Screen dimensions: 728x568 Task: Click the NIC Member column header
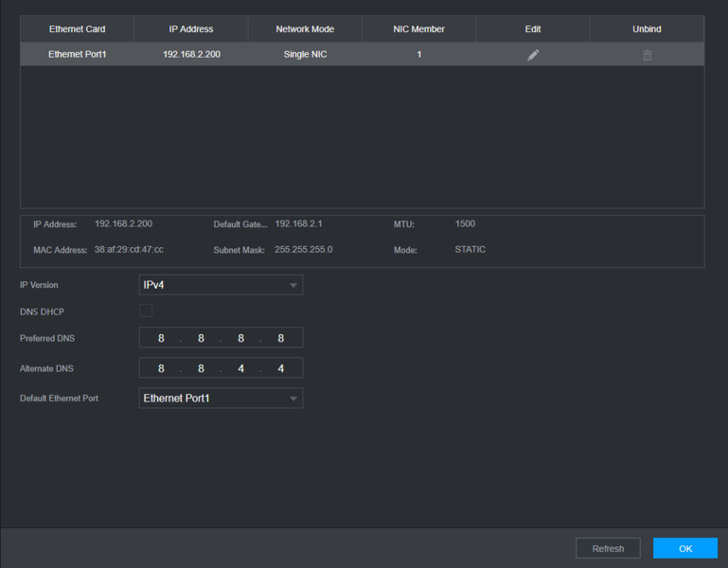coord(418,28)
